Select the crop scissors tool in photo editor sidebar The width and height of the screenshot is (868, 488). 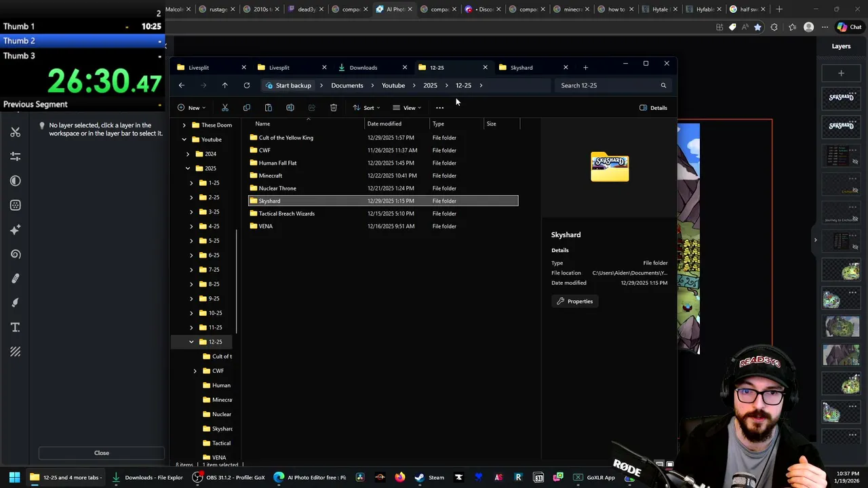[x=16, y=132]
